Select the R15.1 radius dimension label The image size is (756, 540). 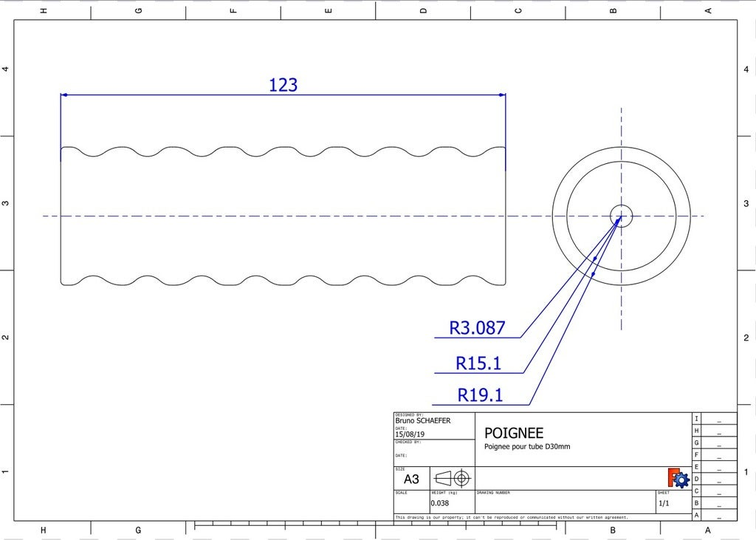pyautogui.click(x=478, y=363)
